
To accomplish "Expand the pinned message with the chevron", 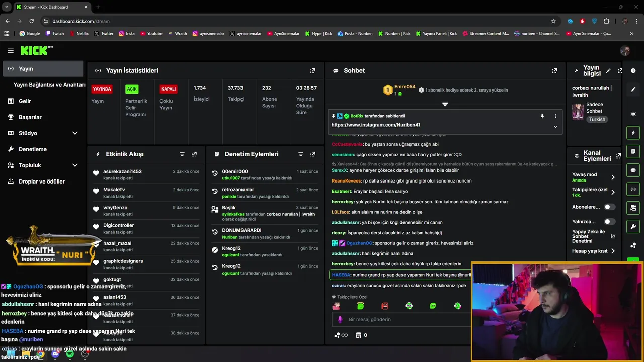I will point(555,127).
